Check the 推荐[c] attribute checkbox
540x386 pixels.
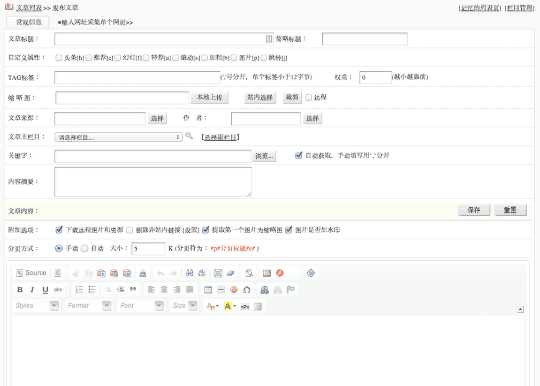point(89,58)
